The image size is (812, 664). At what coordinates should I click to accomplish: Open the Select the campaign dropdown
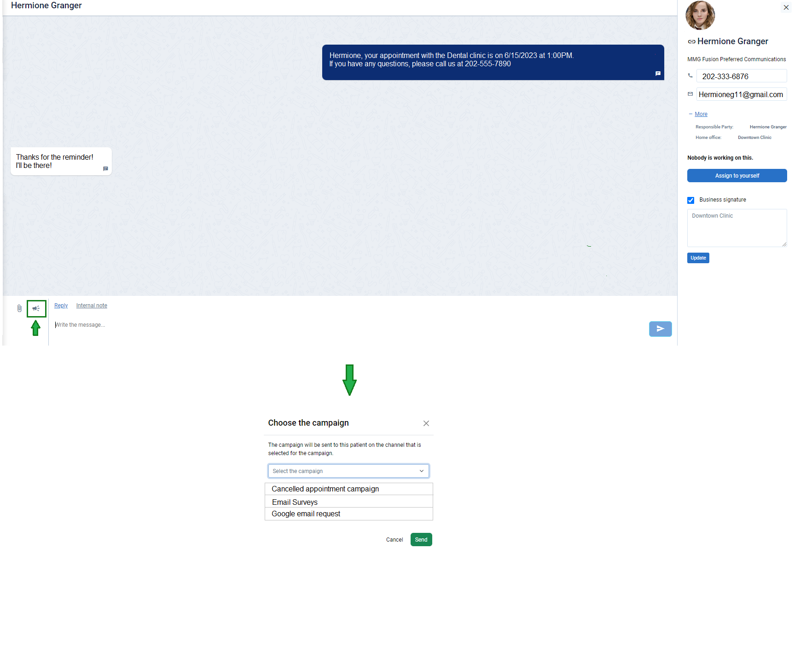tap(348, 471)
